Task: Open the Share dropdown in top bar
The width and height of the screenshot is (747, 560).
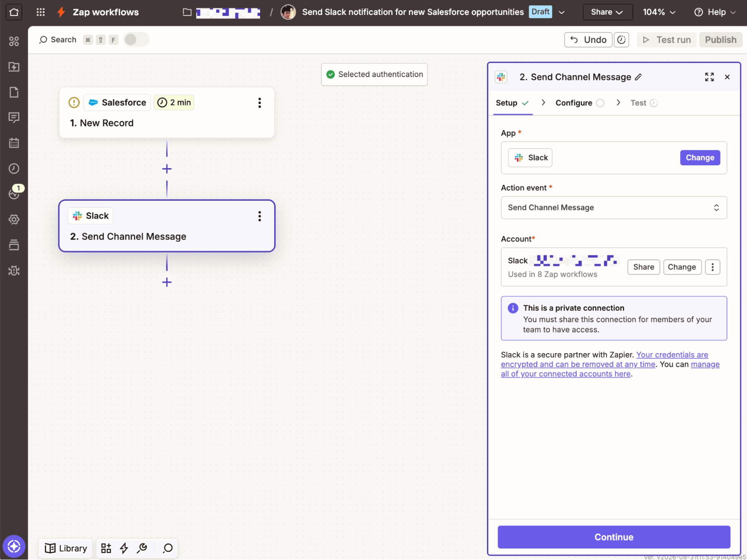Action: pyautogui.click(x=607, y=12)
